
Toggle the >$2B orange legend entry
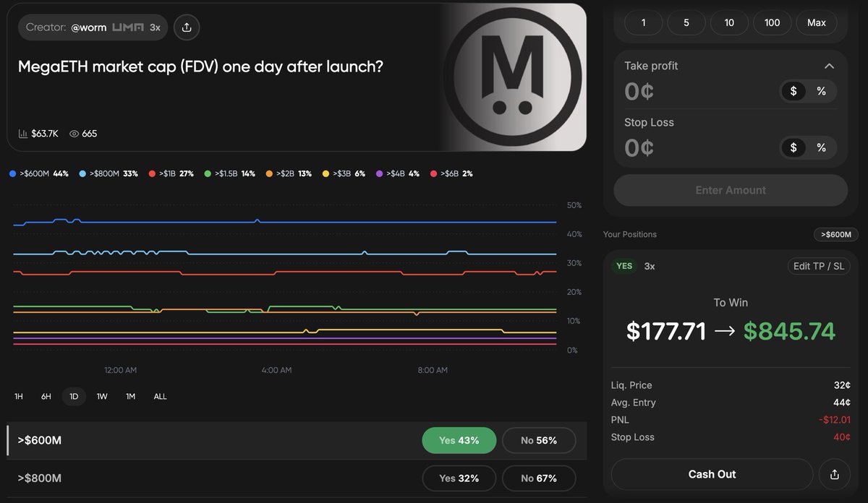coord(288,174)
